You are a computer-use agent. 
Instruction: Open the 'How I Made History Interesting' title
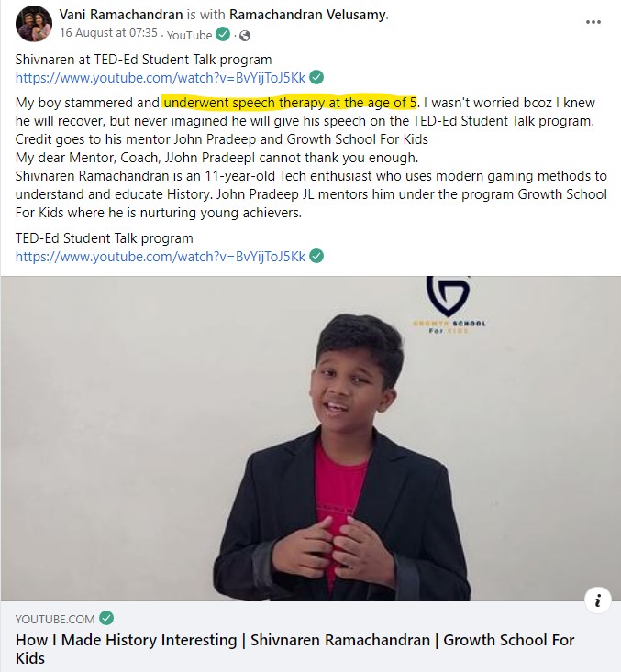[x=294, y=649]
